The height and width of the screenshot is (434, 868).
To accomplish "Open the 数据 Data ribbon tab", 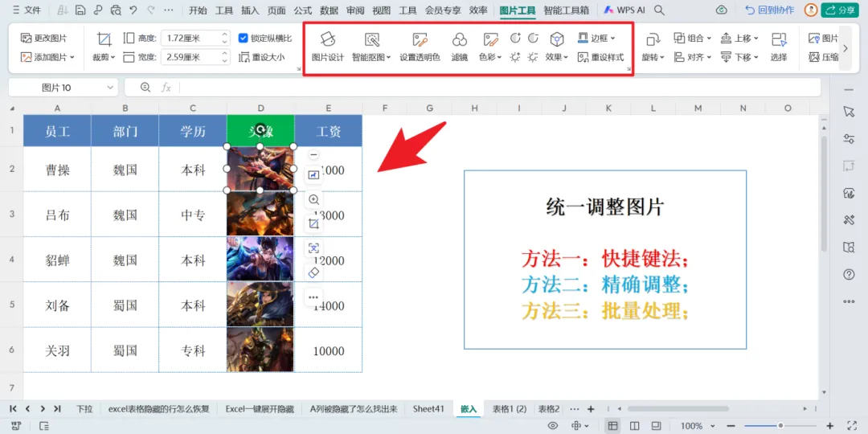I will tap(330, 10).
